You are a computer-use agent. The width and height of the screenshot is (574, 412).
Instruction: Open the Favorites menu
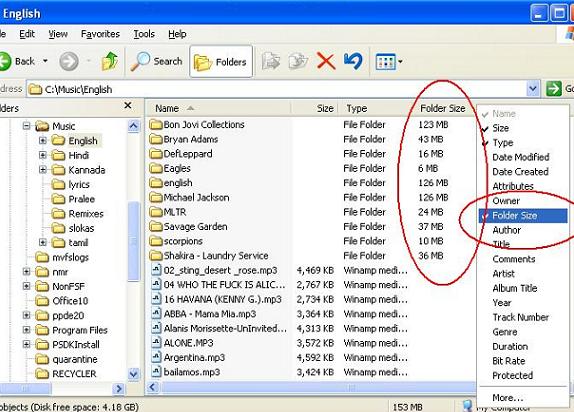click(100, 34)
